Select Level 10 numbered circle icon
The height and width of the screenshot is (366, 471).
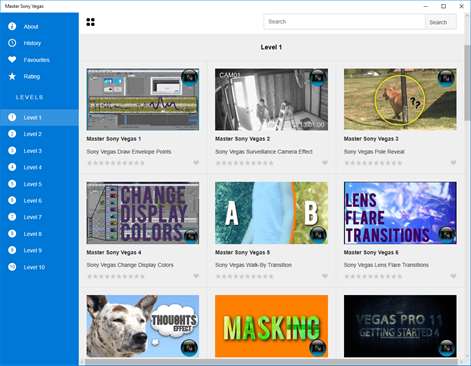pos(12,267)
